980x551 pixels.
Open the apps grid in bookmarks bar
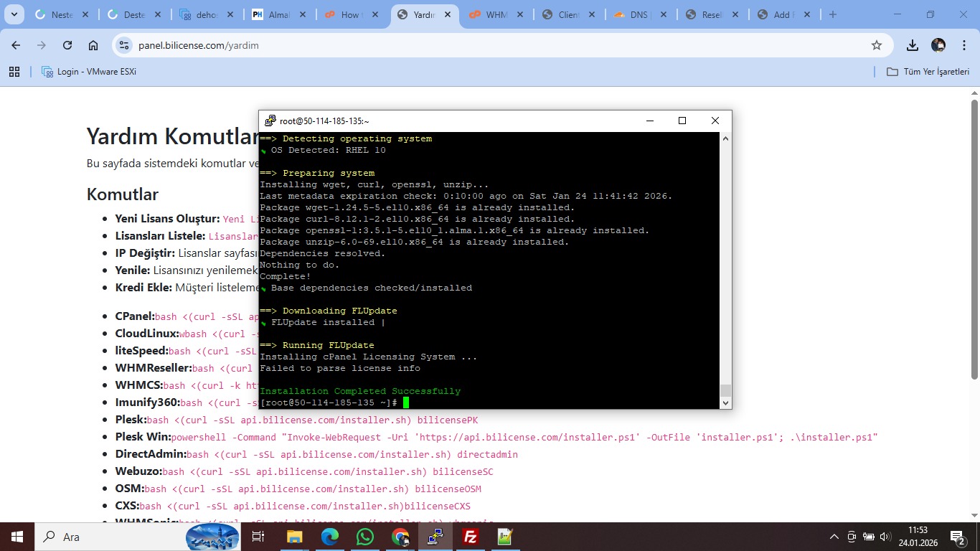coord(14,72)
